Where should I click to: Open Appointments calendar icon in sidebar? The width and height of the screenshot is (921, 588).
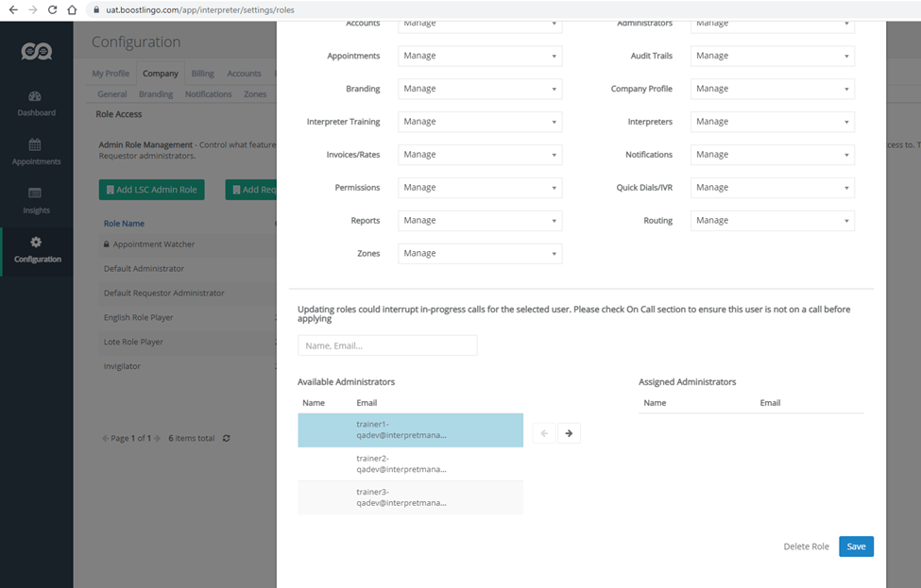pos(35,145)
